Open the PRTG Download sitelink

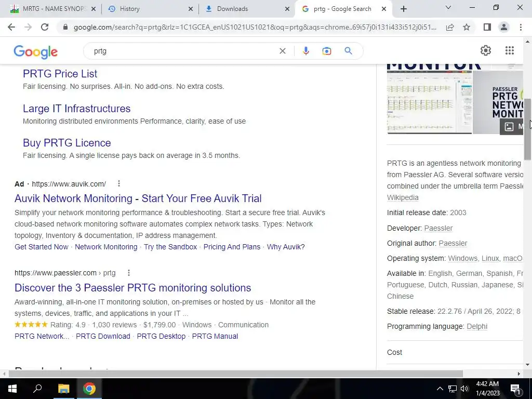103,336
